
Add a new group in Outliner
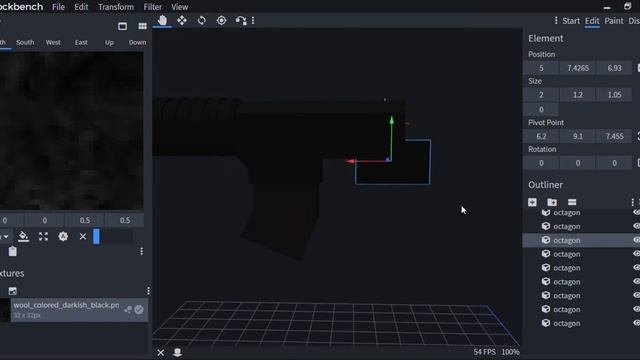pos(552,202)
